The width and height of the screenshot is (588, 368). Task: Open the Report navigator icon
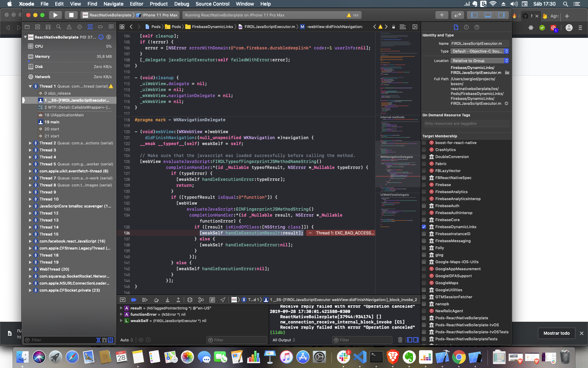pyautogui.click(x=111, y=27)
